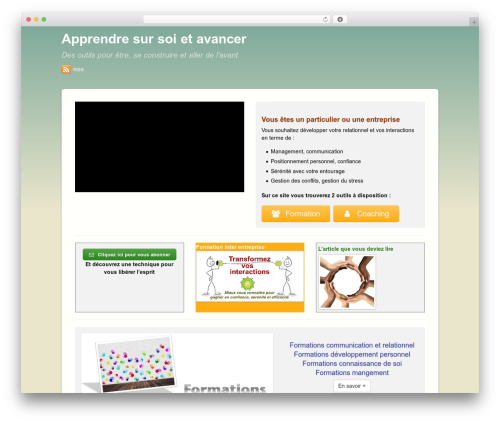Open the colorful handprints Formations image
This screenshot has width=500, height=423.
point(177,363)
